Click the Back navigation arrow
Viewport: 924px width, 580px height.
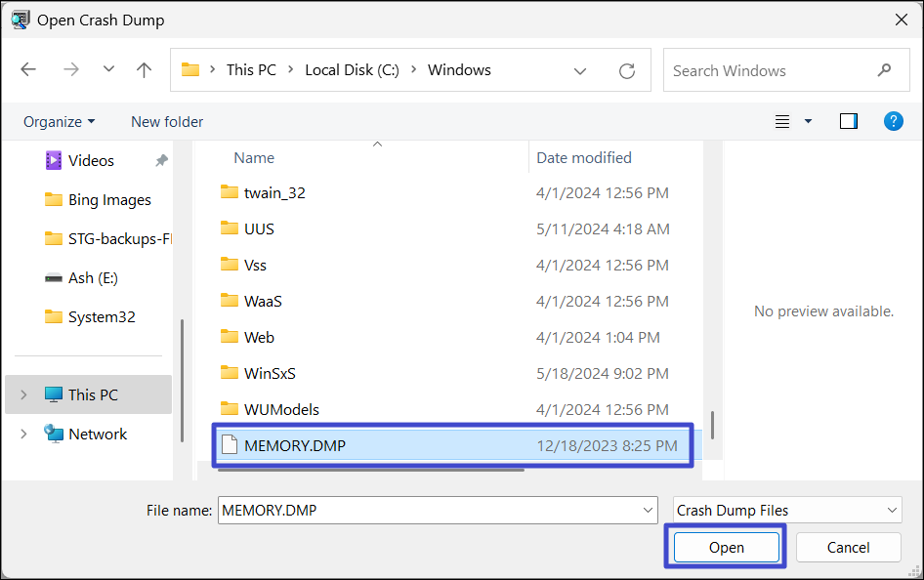[28, 70]
